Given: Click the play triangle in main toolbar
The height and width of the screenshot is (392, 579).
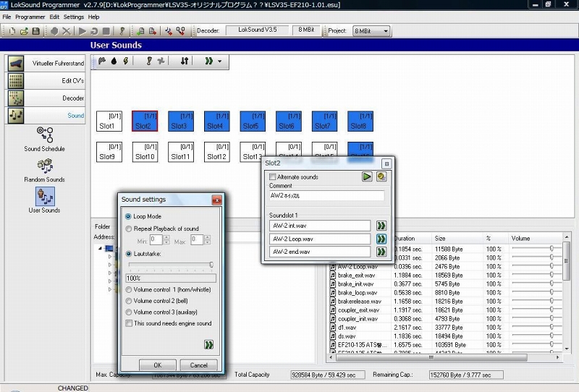Looking at the screenshot, I should click(83, 31).
